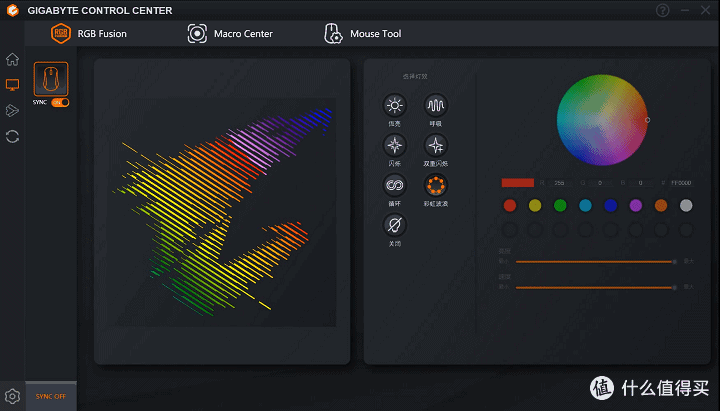
Task: Select the green preset color swatch
Action: tap(560, 205)
